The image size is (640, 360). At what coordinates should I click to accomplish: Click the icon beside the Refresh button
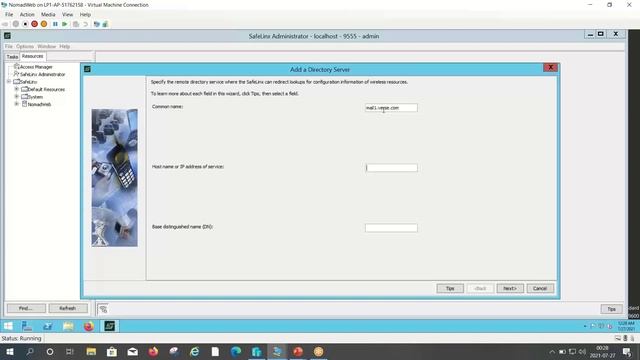tap(103, 309)
